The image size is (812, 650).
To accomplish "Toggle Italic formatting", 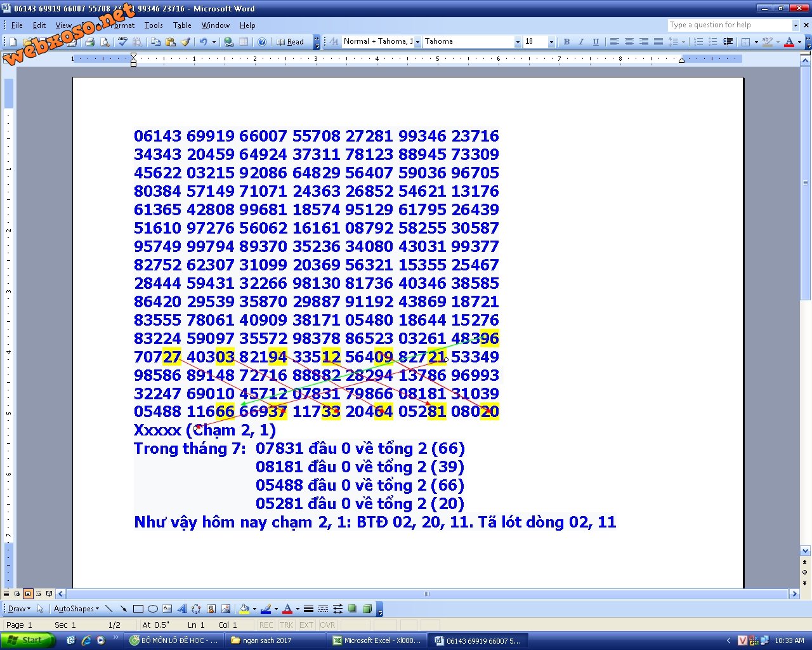I will pyautogui.click(x=581, y=42).
